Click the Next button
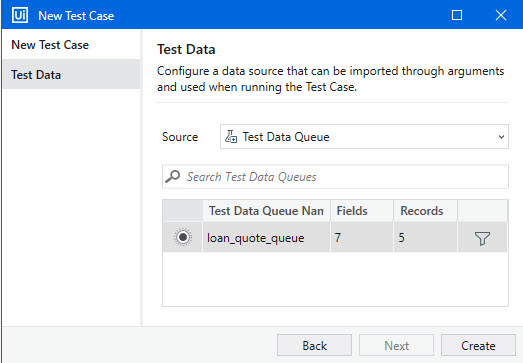Image resolution: width=523 pixels, height=363 pixels. pyautogui.click(x=396, y=345)
